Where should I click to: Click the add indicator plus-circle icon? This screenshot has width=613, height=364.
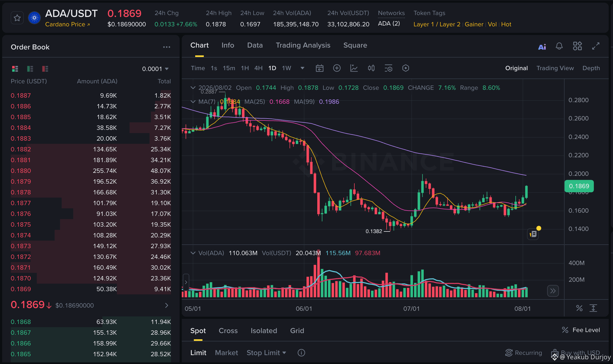coord(337,68)
